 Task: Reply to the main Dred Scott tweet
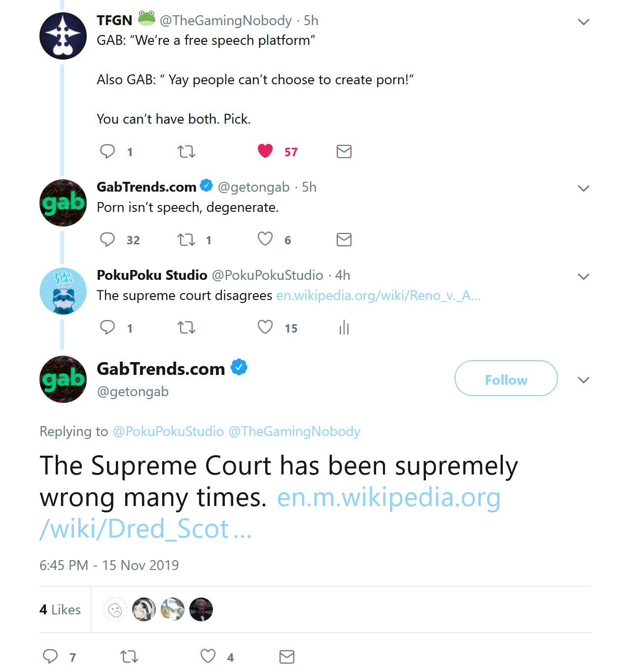tap(51, 657)
